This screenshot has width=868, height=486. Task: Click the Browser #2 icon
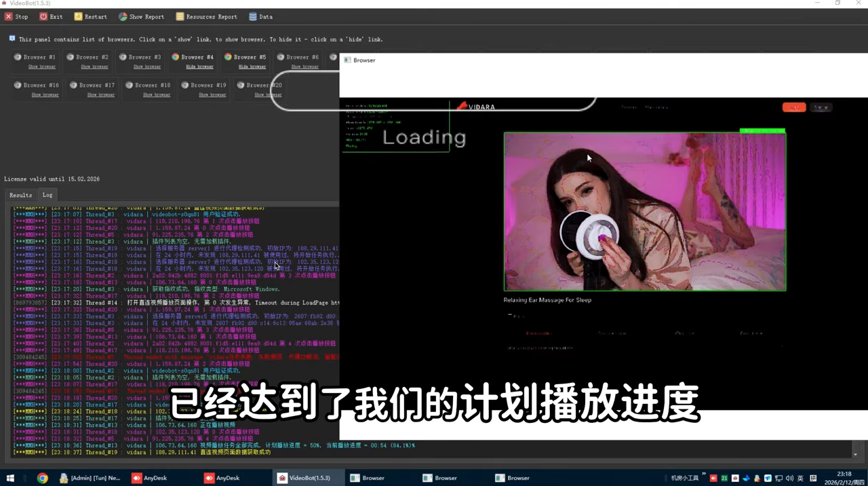pyautogui.click(x=71, y=57)
